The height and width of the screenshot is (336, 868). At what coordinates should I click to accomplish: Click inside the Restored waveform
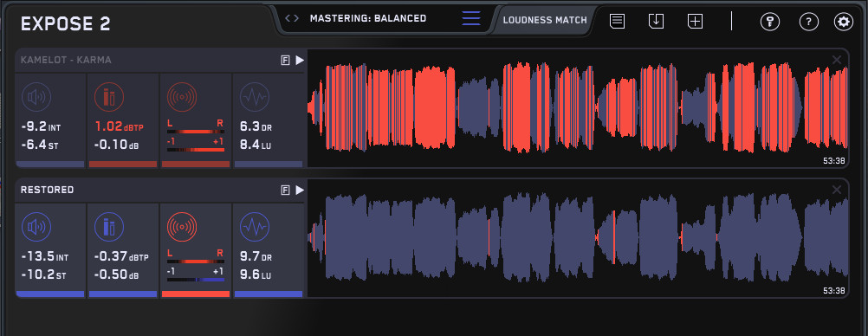[x=578, y=238]
